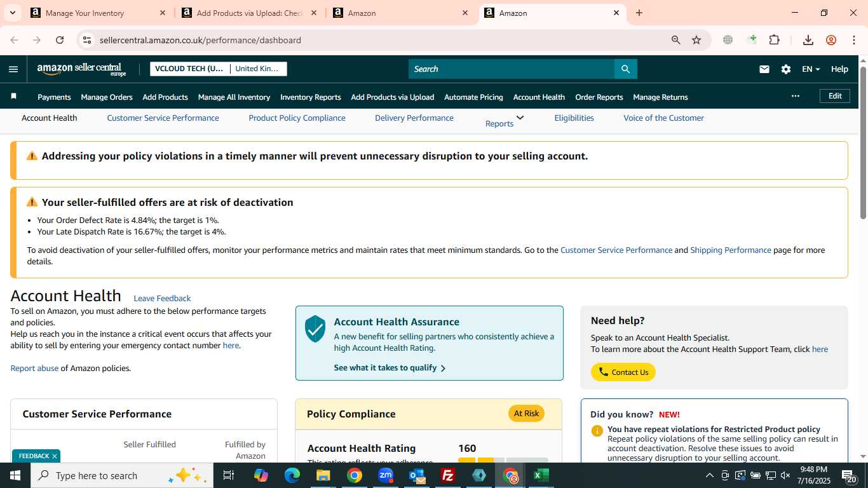Open the Extensions puzzle icon
This screenshot has height=488, width=868.
774,40
